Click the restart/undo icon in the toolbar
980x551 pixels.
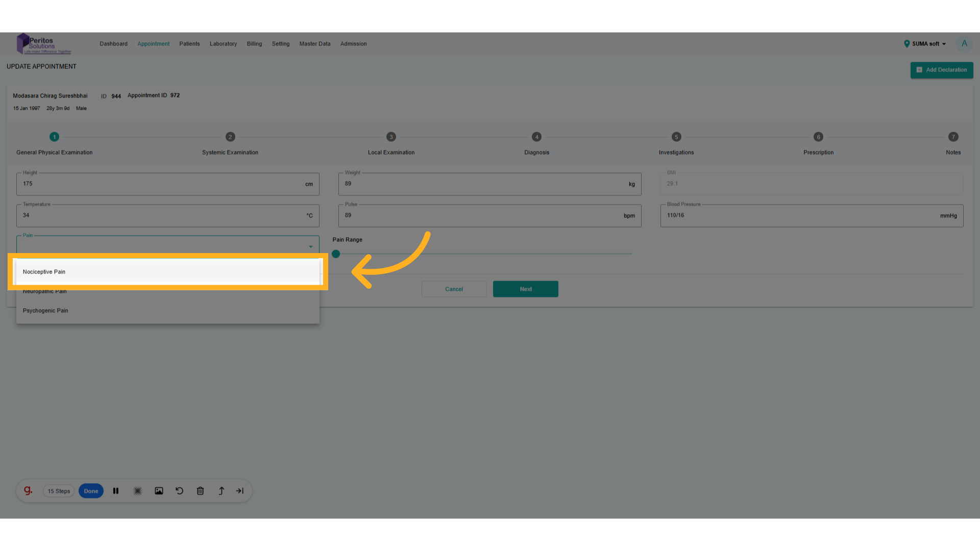tap(179, 491)
